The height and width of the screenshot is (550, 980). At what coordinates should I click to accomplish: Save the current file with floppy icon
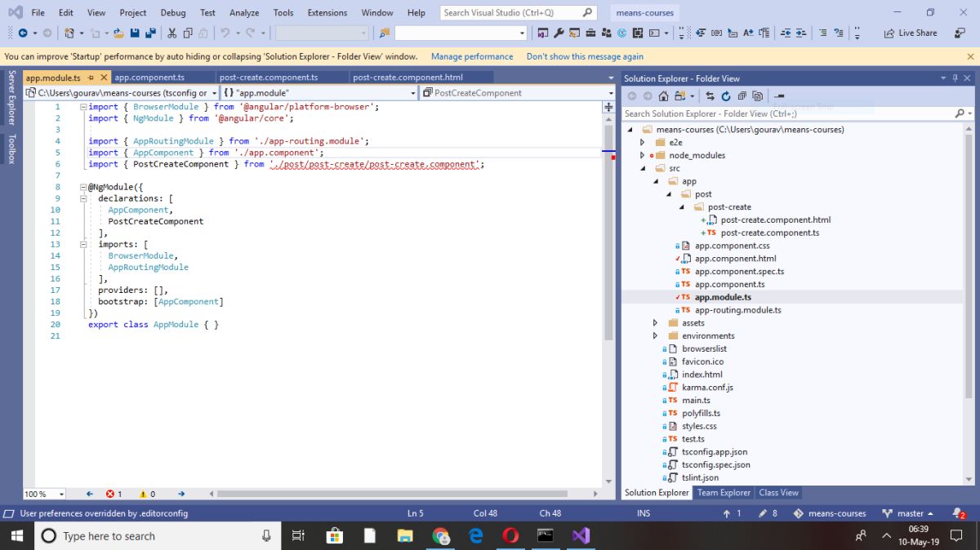coord(135,33)
